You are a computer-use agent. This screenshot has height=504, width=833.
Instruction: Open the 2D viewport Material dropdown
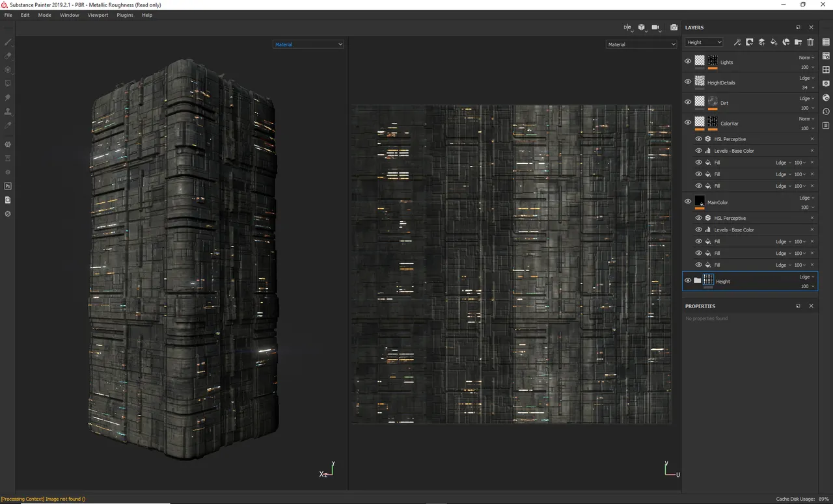click(x=642, y=44)
